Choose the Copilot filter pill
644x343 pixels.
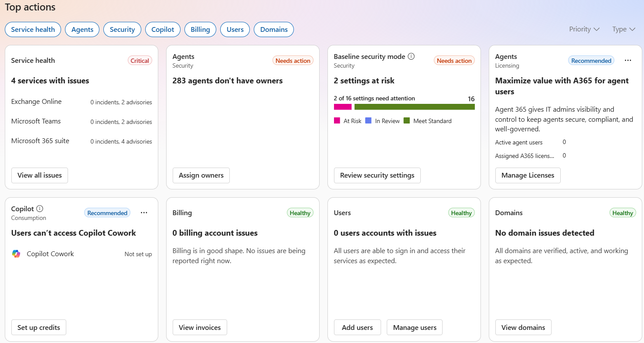163,30
